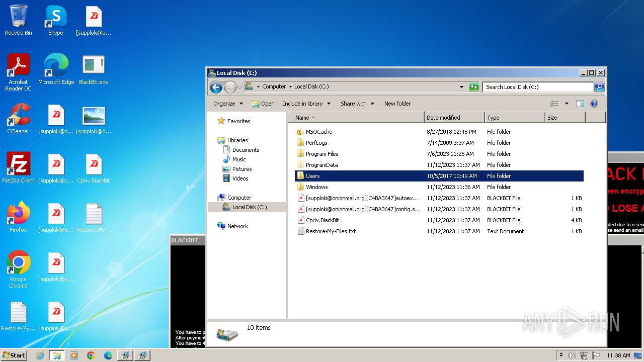Select Cpriv.BlackBit file in list
The image size is (644, 362).
coord(439,220)
